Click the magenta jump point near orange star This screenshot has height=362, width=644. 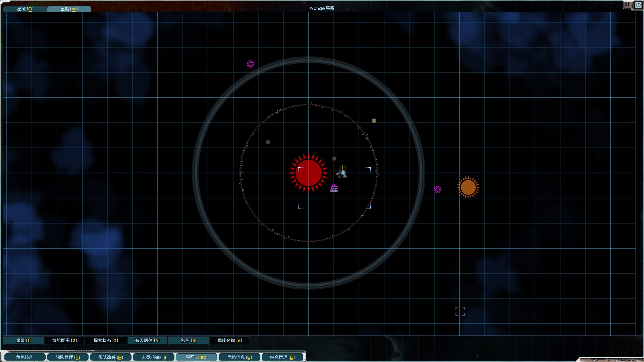(438, 189)
